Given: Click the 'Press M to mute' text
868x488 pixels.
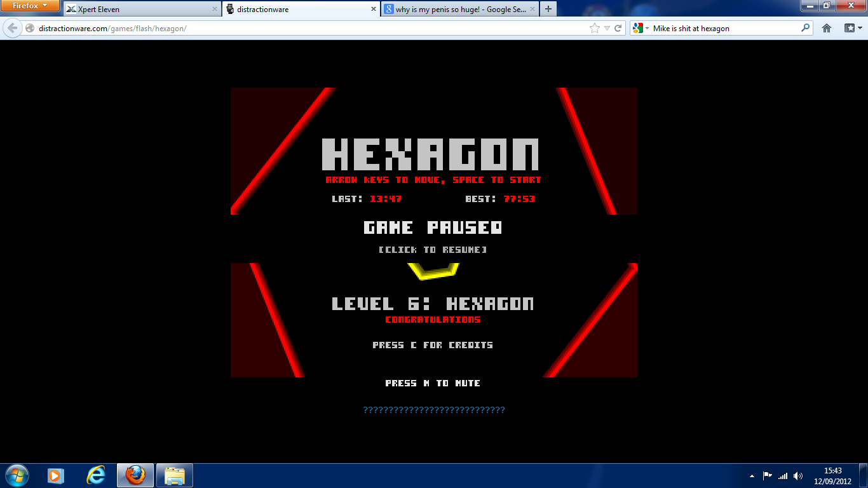Looking at the screenshot, I should (x=433, y=383).
